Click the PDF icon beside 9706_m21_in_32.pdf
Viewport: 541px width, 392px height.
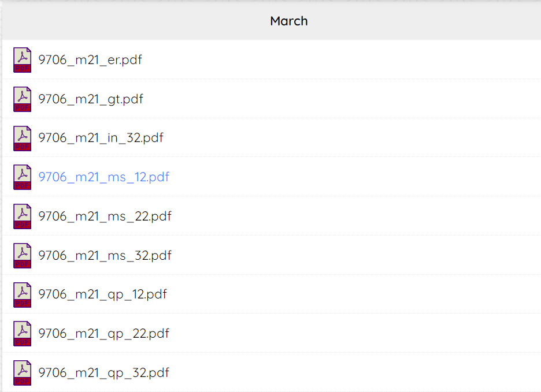coord(23,138)
